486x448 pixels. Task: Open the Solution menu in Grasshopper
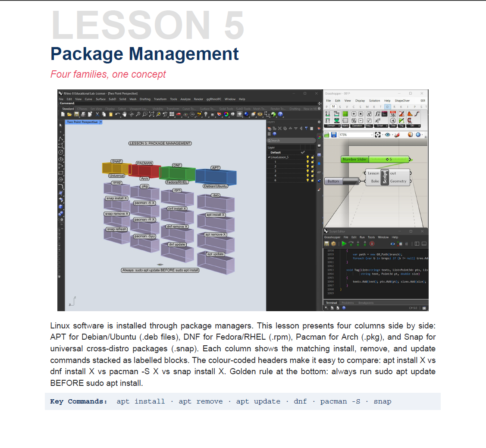pyautogui.click(x=374, y=101)
